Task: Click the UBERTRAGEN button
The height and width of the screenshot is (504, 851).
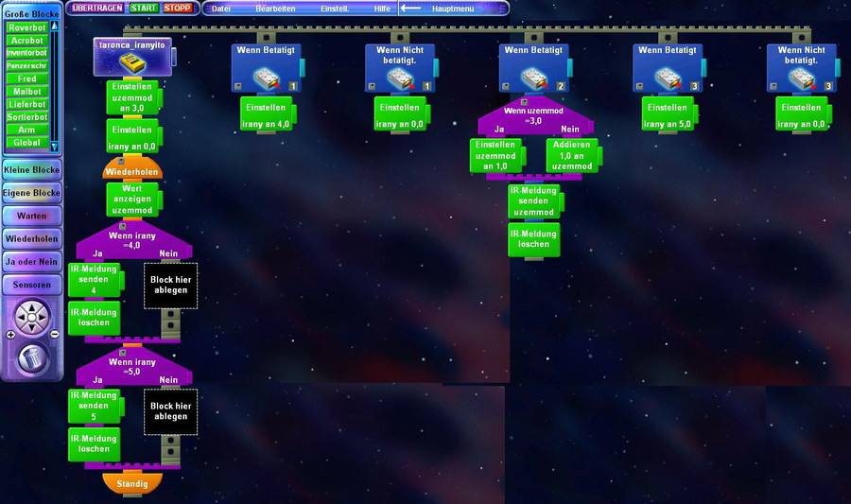Action: pyautogui.click(x=97, y=9)
